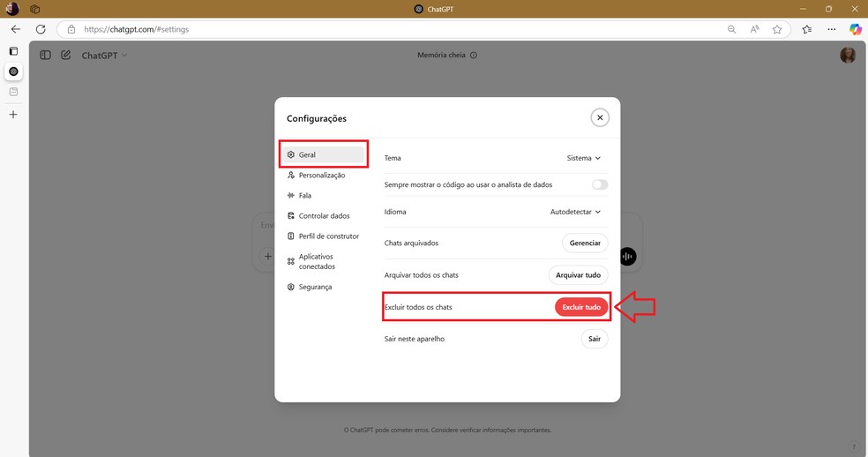Click Gerenciar for archived chats
This screenshot has width=868, height=457.
click(585, 243)
